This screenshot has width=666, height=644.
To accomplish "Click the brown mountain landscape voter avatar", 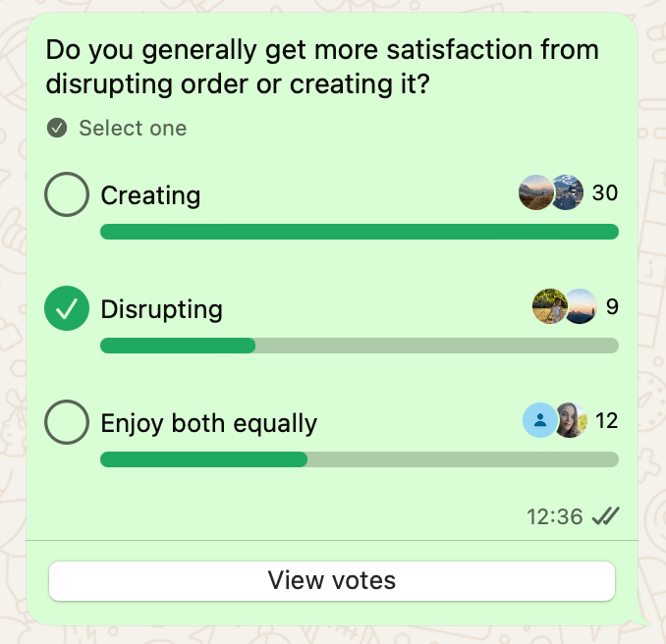I will (534, 193).
